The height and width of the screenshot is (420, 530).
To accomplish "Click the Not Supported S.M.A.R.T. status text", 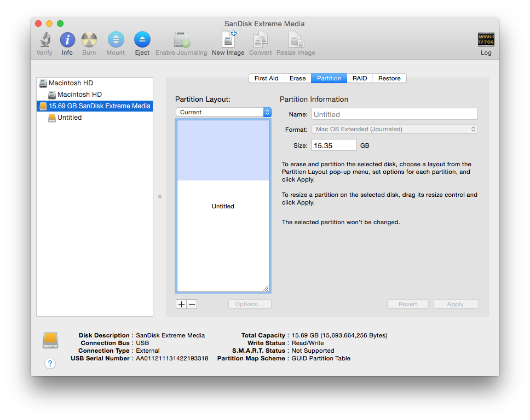I will 313,351.
